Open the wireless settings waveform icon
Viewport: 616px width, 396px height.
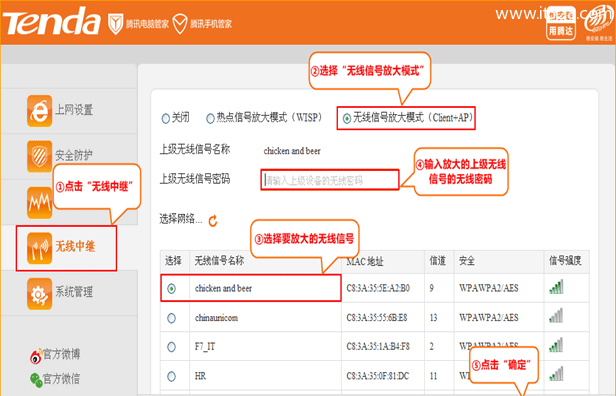coord(39,203)
